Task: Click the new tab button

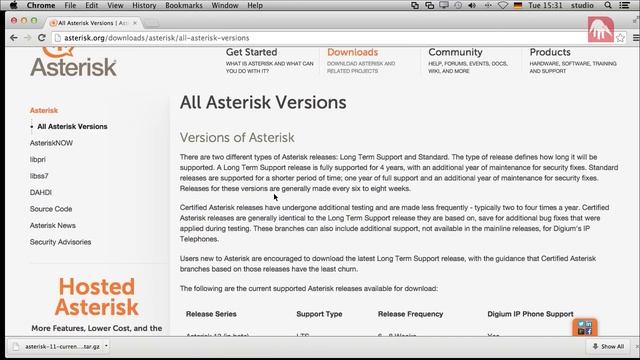Action: pos(151,23)
